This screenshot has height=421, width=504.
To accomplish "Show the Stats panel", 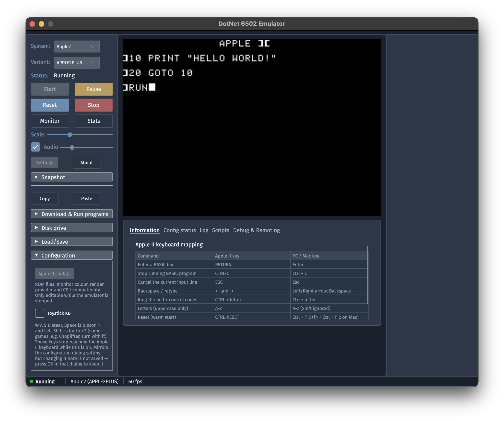I will (94, 121).
